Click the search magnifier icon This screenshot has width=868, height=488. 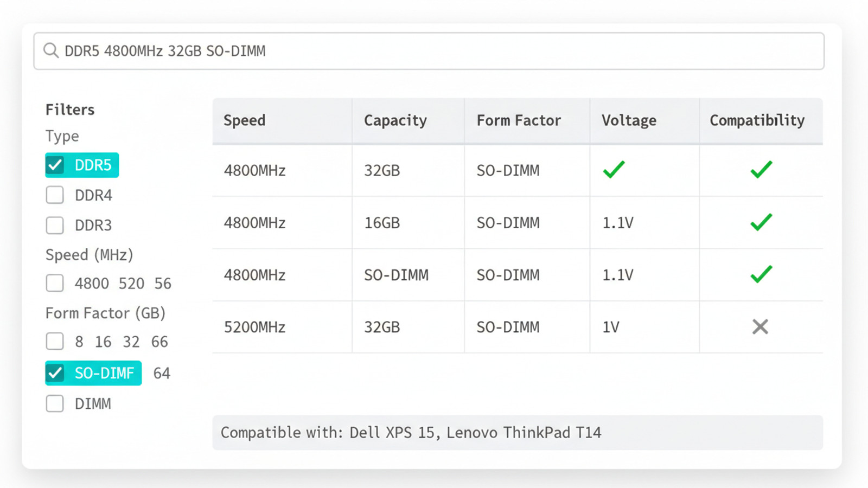pos(51,50)
